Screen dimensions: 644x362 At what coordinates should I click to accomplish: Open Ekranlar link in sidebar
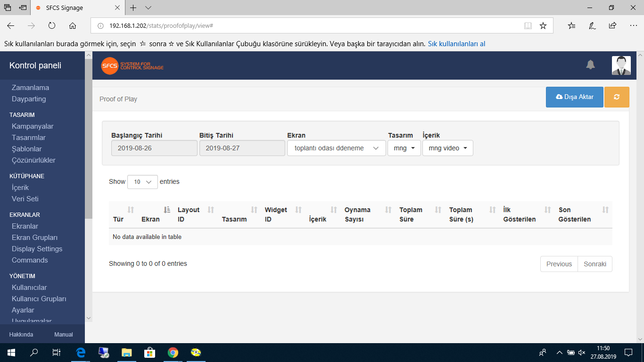point(25,226)
